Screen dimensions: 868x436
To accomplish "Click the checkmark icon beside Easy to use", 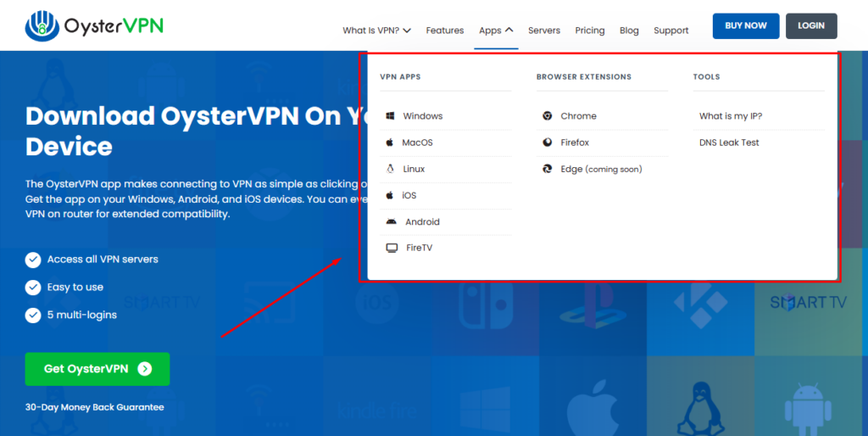I will [x=33, y=288].
